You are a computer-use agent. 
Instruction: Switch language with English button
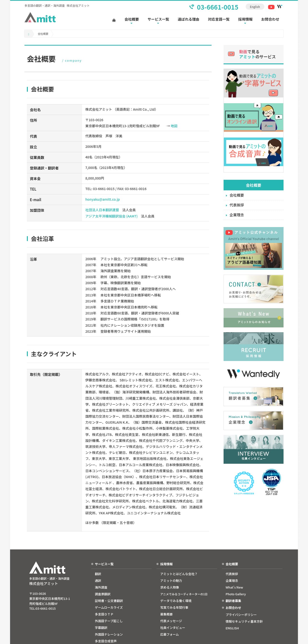255,7
